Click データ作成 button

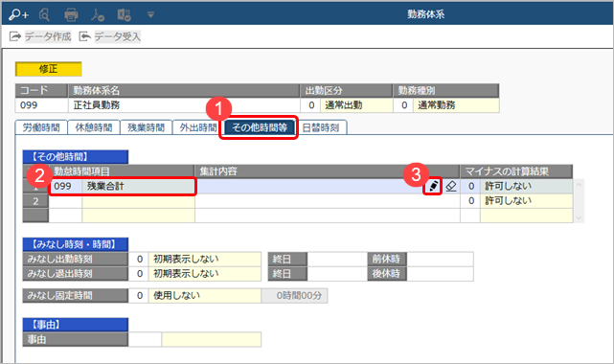40,36
